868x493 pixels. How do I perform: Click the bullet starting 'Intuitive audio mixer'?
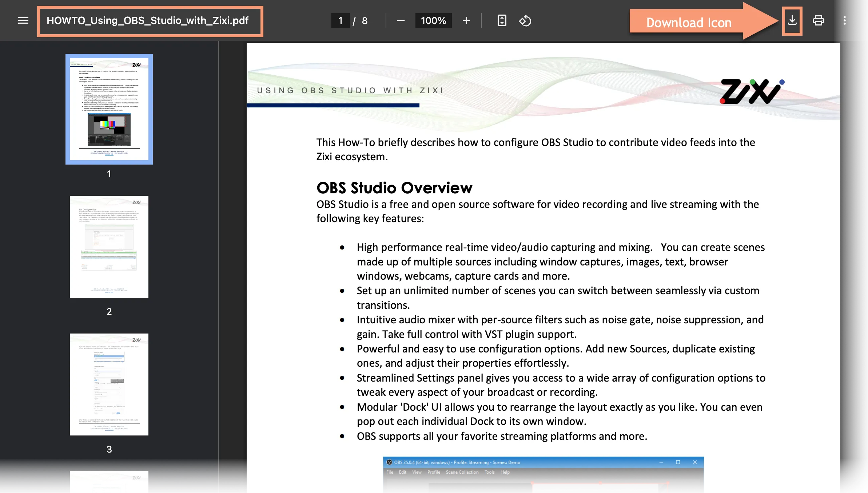click(x=560, y=327)
